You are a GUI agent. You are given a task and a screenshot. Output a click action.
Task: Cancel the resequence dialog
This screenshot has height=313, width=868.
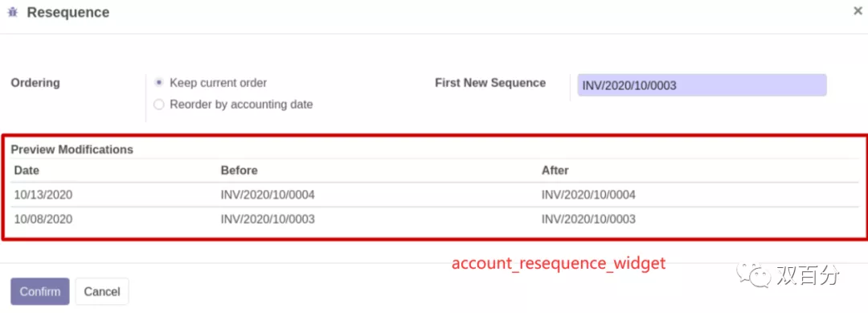102,291
